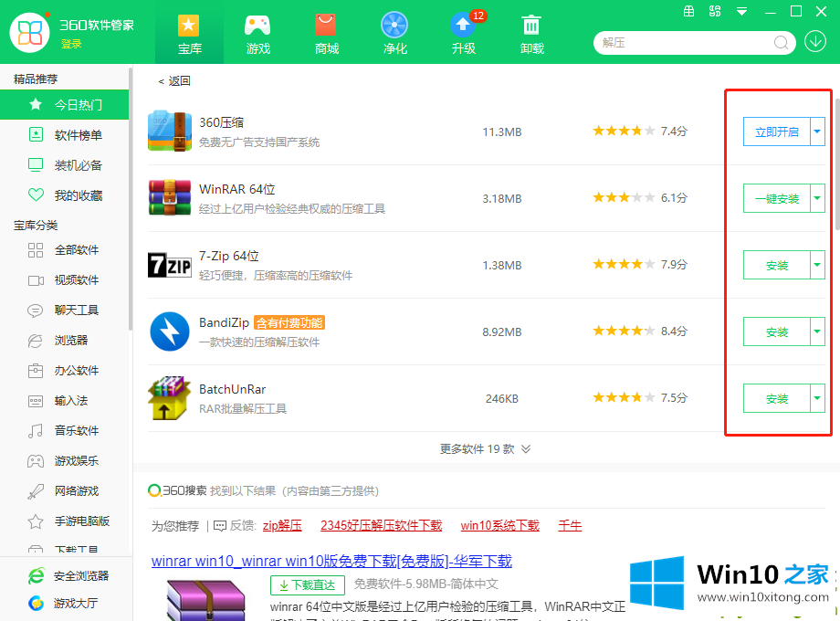Open 安全浏览器 shortcut
Viewport: 840px width, 621px height.
[68, 576]
